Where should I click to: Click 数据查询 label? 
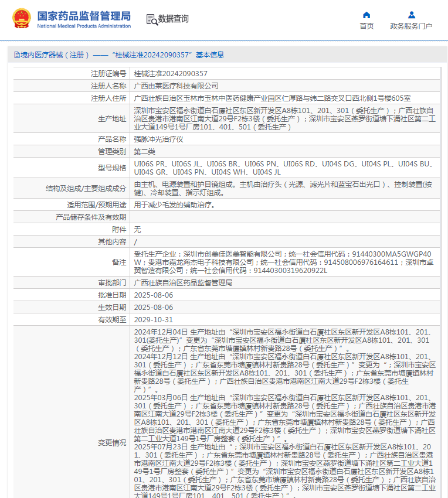point(174,19)
